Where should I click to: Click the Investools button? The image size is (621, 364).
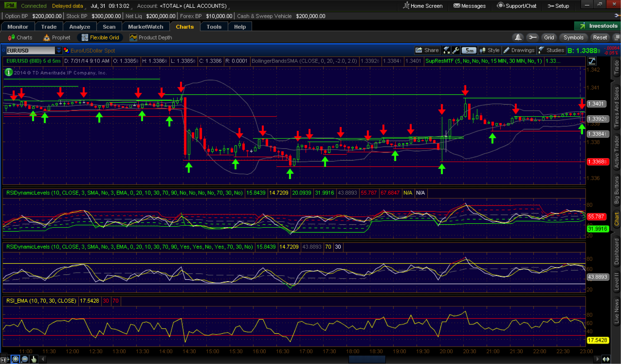(597, 26)
